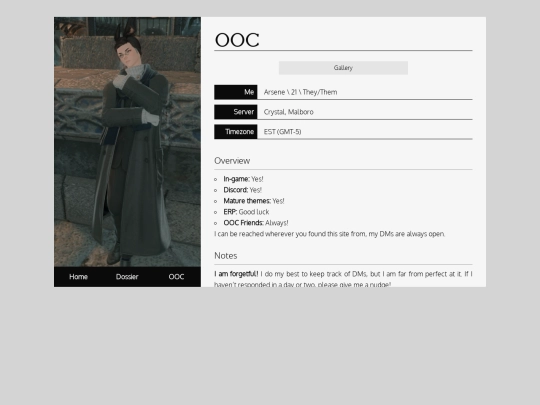This screenshot has width=540, height=405.
Task: Click 'Crystal, Malboro' server value
Action: (x=289, y=112)
